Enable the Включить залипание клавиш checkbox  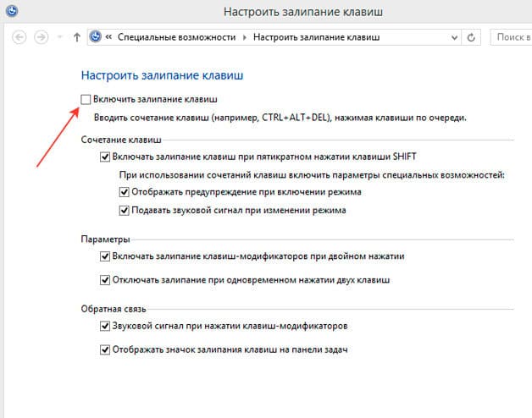pyautogui.click(x=86, y=100)
